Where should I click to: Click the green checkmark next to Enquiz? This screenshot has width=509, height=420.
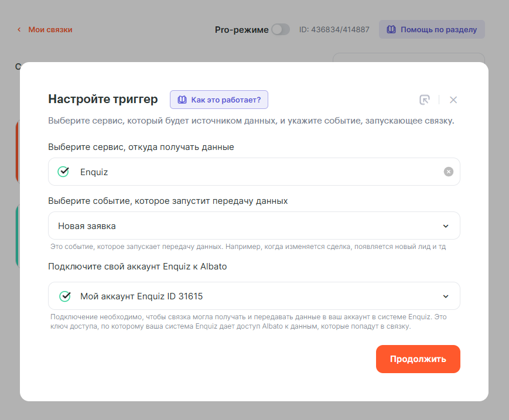(x=63, y=172)
